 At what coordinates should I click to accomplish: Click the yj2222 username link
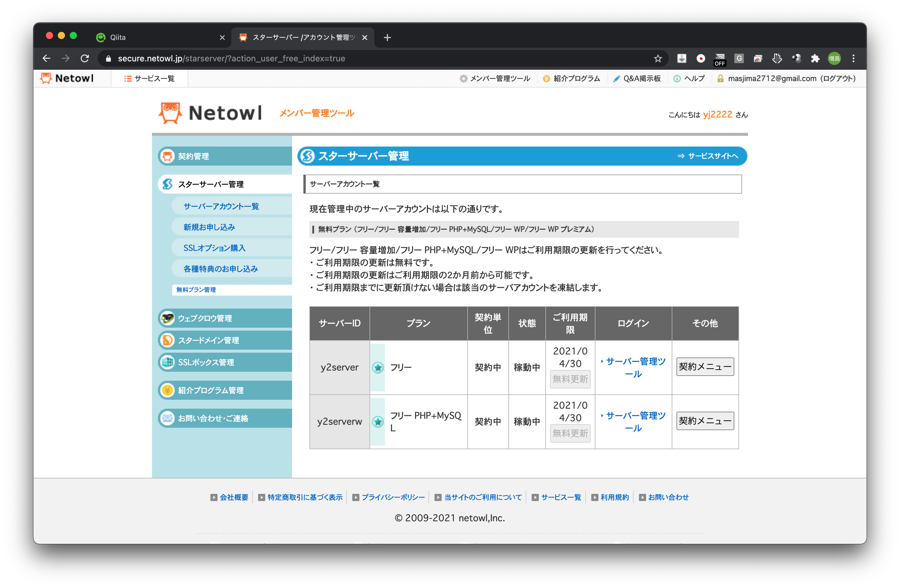click(717, 114)
